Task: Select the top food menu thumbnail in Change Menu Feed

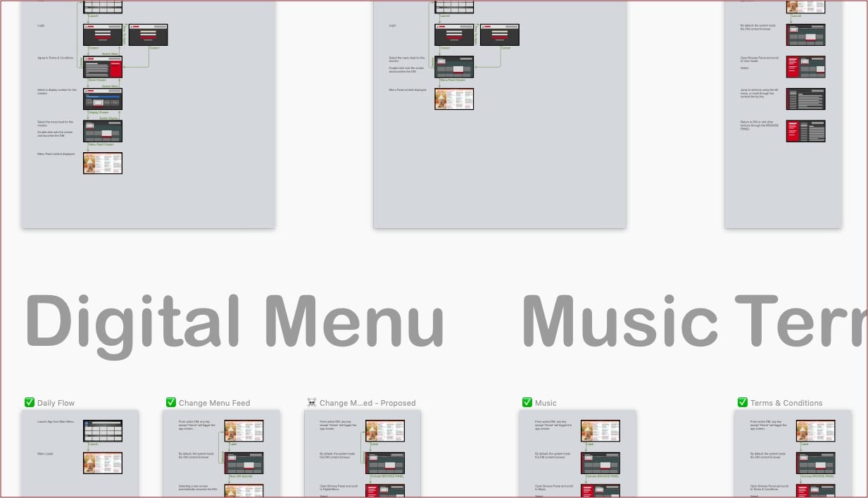Action: coord(244,430)
